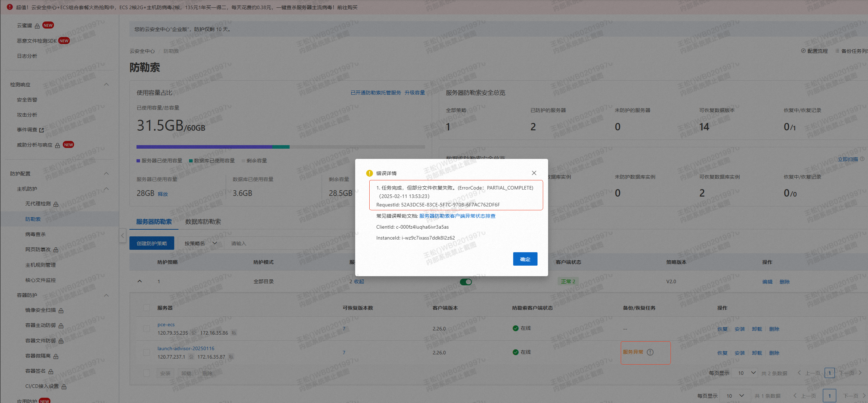Click the external link icon beside 事件调查
Screen dimensions: 868x403
click(x=42, y=130)
